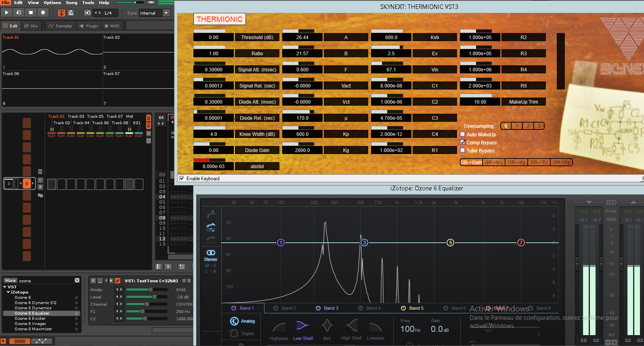The height and width of the screenshot is (346, 644).
Task: Toggle TestTone device enabled checkbox
Action: pos(117,280)
